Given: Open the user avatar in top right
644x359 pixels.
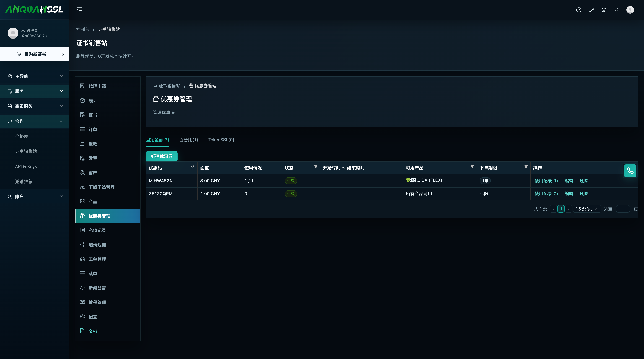Looking at the screenshot, I should pos(630,10).
